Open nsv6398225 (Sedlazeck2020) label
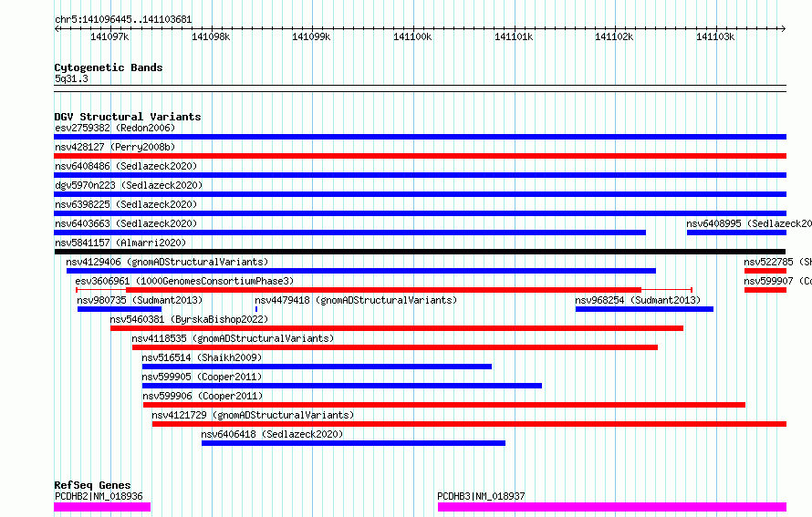Viewport: 812px width, 517px height. [126, 204]
